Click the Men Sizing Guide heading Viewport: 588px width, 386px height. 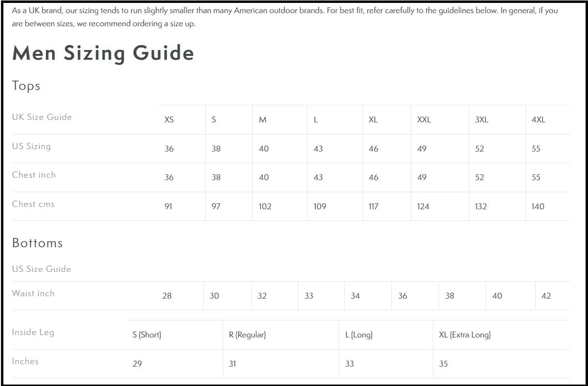[x=103, y=53]
